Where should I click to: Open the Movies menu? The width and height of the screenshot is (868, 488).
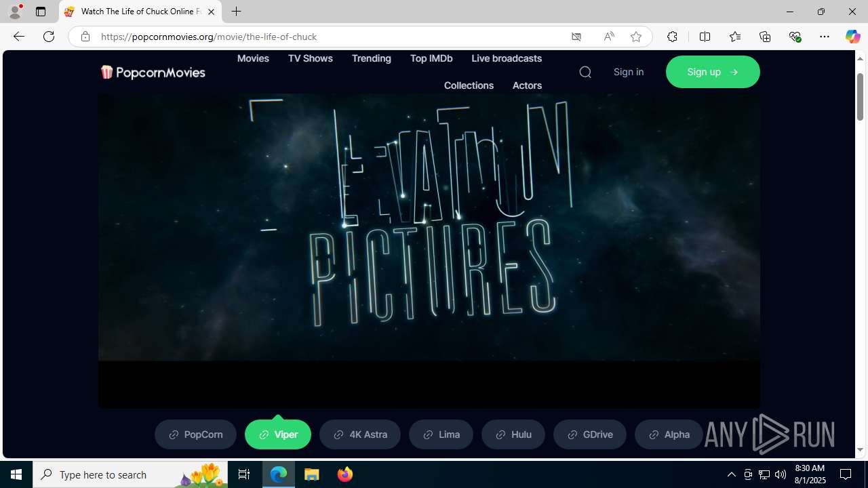coord(253,58)
